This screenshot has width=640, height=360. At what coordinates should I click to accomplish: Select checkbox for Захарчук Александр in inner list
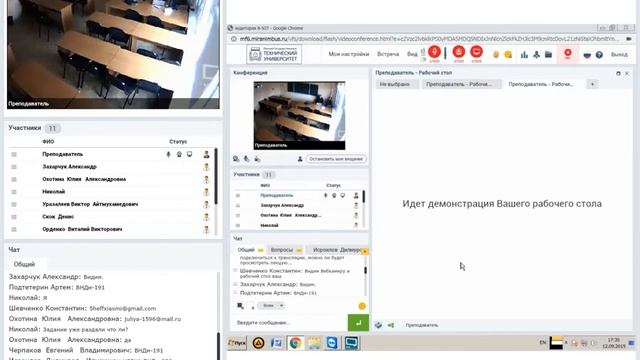coord(238,206)
